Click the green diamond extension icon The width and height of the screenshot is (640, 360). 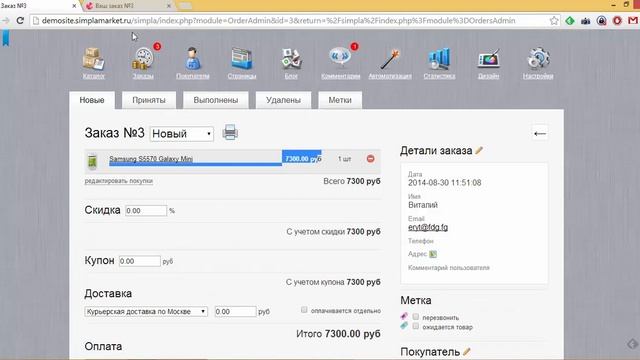(570, 20)
